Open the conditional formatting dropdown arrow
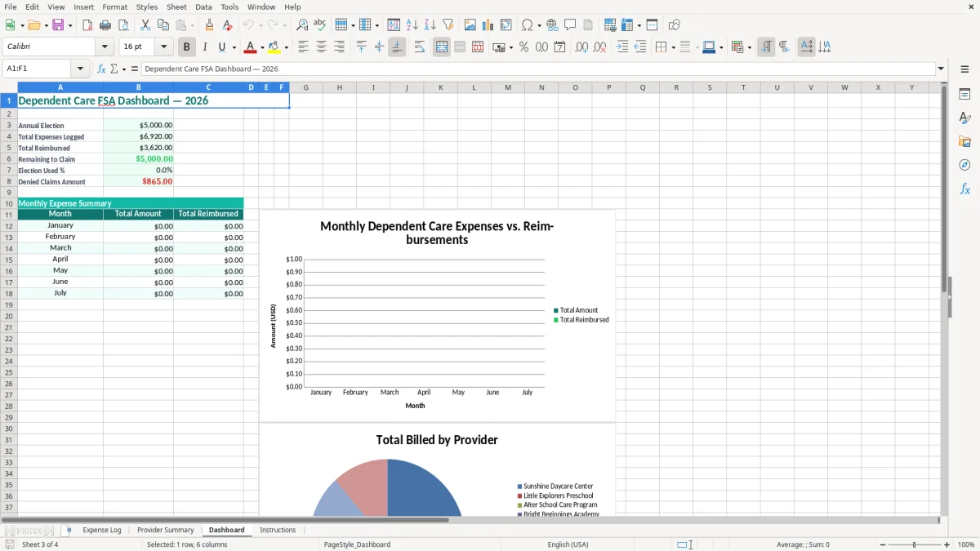 pos(749,47)
